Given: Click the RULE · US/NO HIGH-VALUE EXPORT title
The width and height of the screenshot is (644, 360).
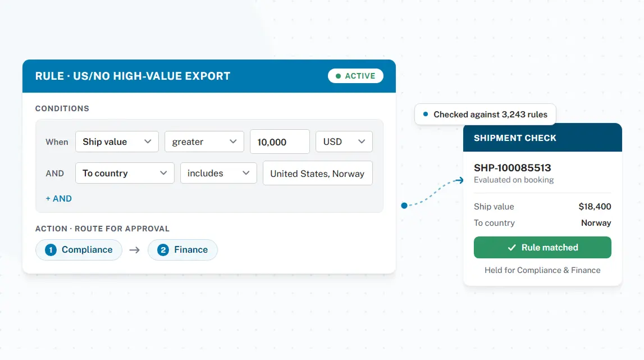Looking at the screenshot, I should click(133, 76).
